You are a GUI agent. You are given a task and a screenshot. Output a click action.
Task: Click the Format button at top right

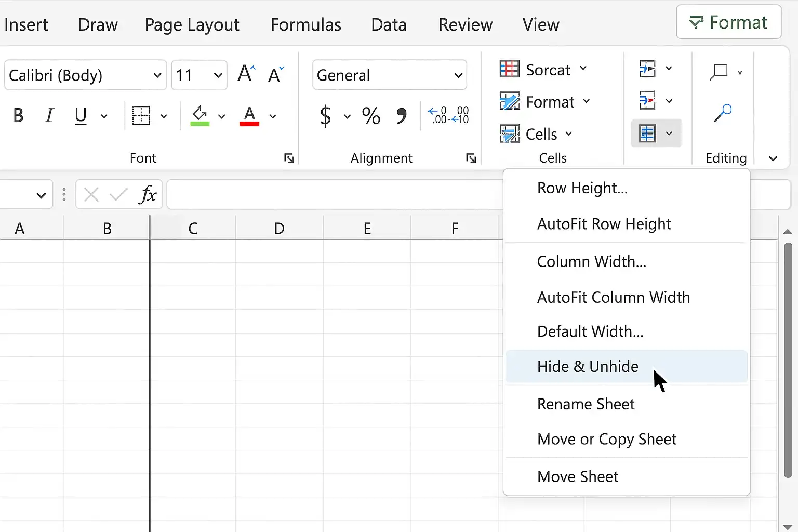(x=729, y=22)
